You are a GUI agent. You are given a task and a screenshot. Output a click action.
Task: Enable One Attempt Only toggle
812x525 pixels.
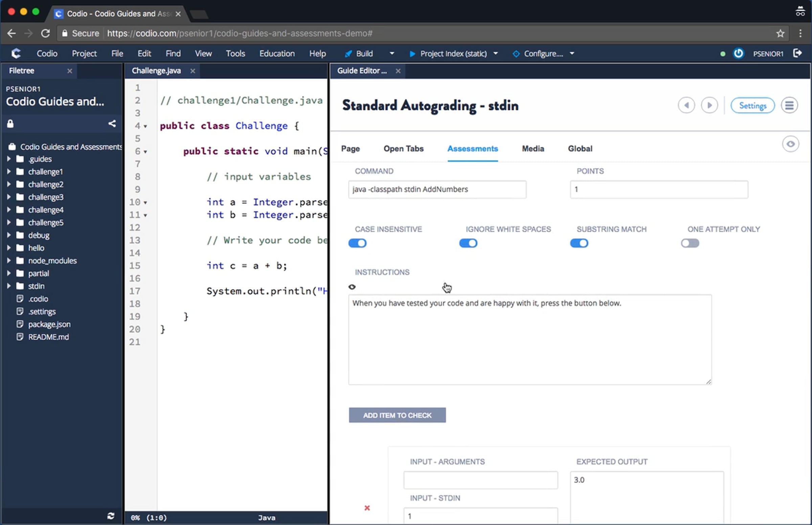690,243
